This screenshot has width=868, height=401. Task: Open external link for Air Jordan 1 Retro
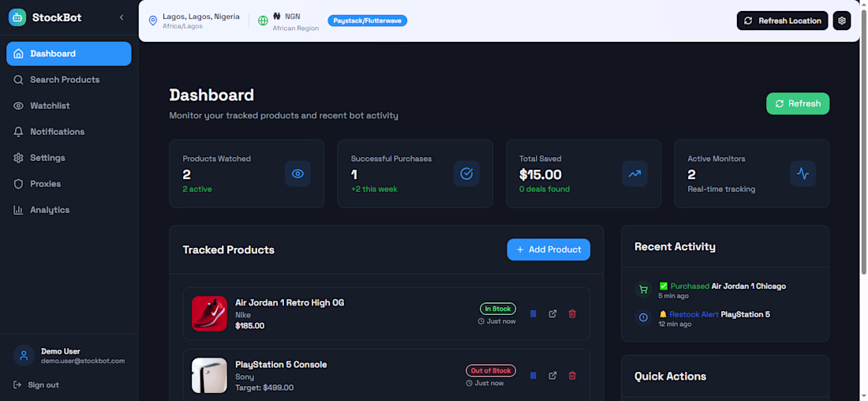click(x=552, y=313)
